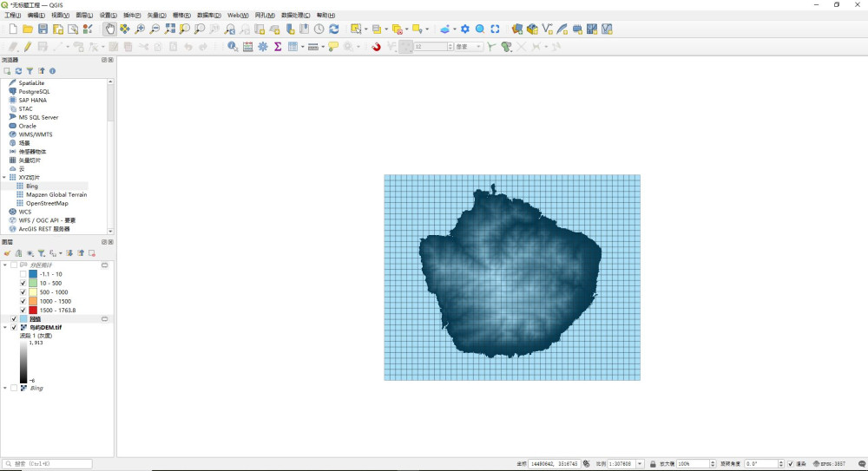Open the temporal controller clock icon
Screen dimensions: 868x471
[x=319, y=29]
